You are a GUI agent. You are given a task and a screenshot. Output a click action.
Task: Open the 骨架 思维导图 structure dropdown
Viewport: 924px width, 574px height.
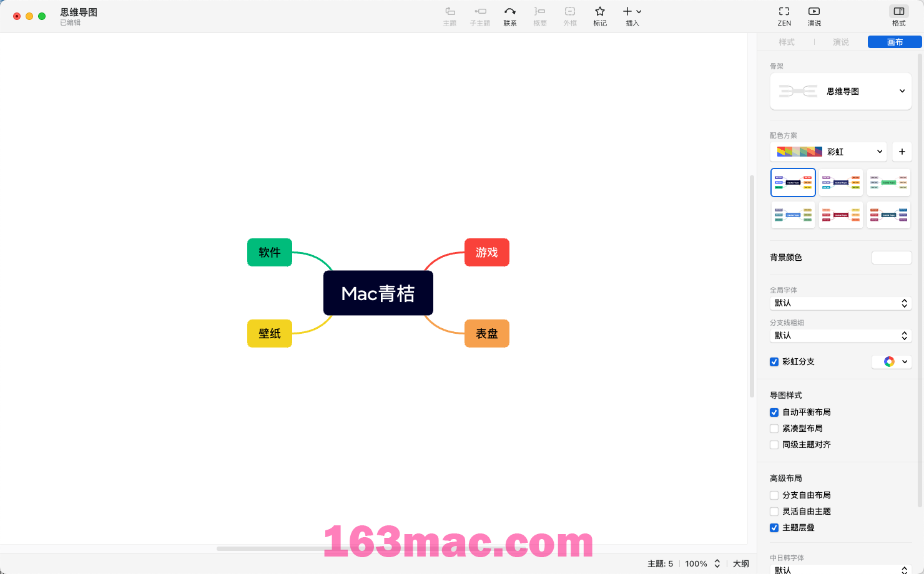click(x=841, y=91)
